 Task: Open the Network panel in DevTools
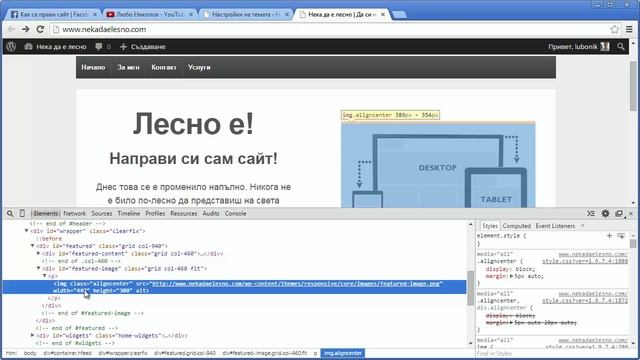click(74, 213)
